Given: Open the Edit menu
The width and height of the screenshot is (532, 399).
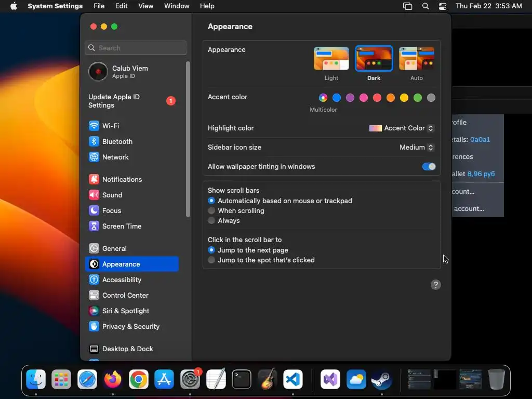Looking at the screenshot, I should coord(121,6).
